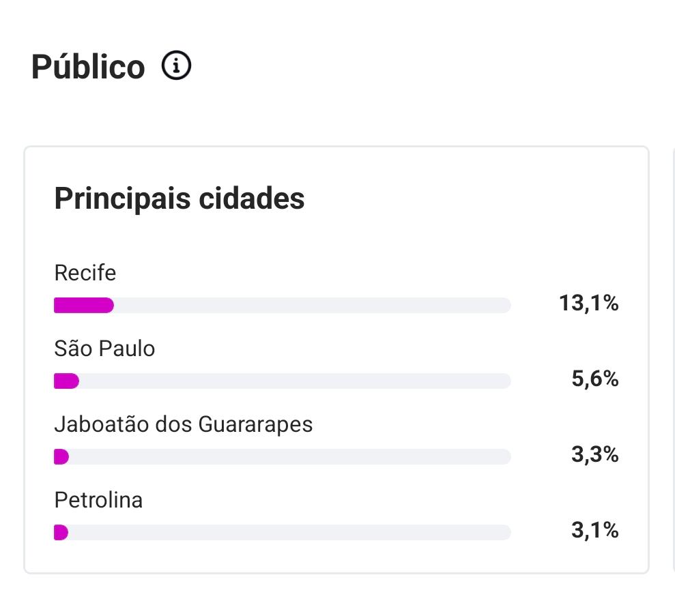The image size is (675, 616).
Task: Click the Recife city label
Action: click(x=85, y=273)
